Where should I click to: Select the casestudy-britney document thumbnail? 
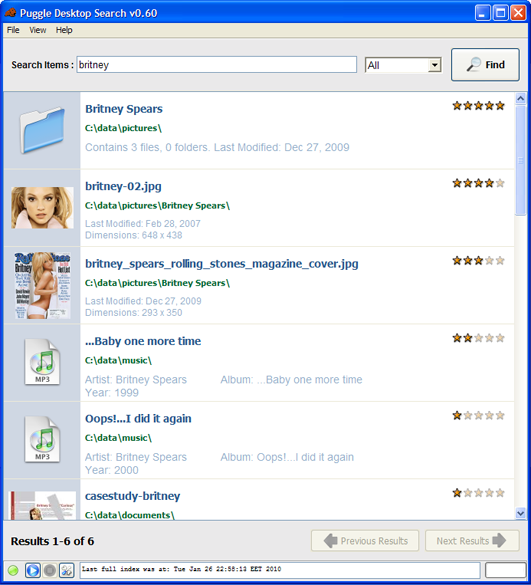42,506
